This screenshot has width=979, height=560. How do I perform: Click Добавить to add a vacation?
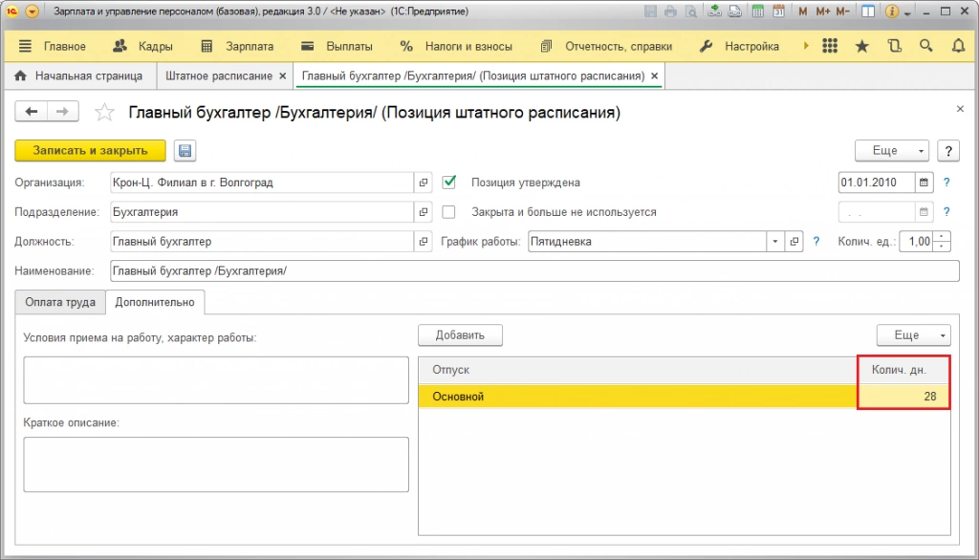tap(460, 335)
